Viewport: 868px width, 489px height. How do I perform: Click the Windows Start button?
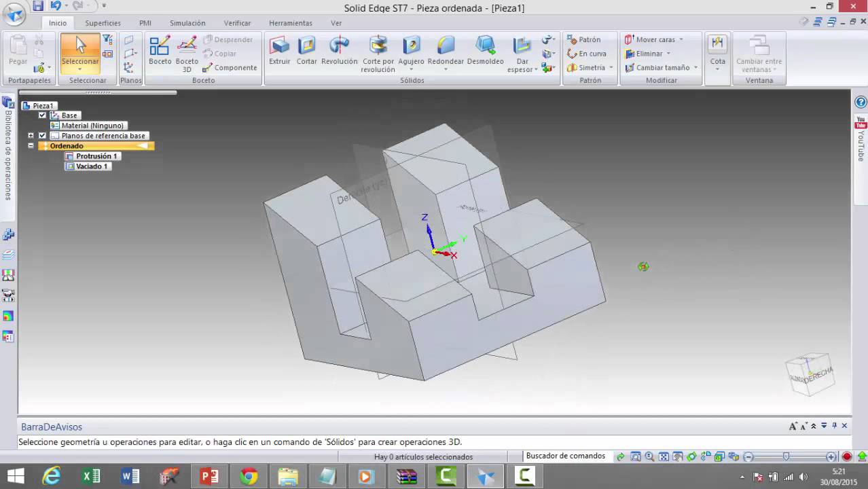(16, 477)
